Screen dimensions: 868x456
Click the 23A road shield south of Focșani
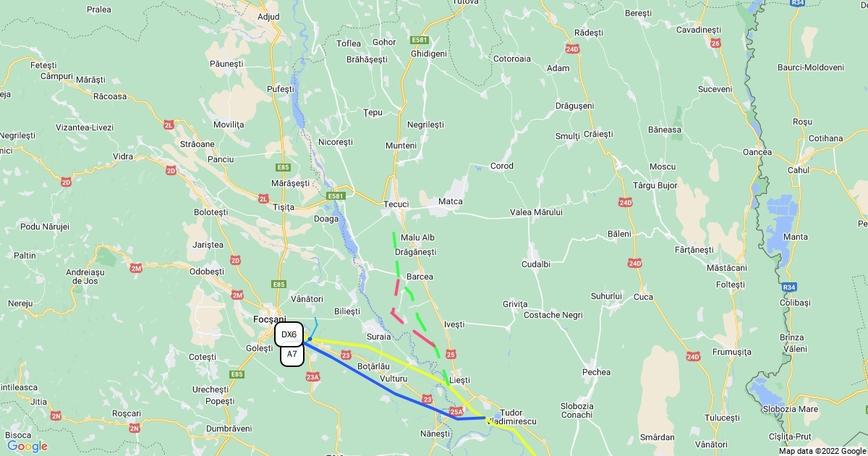click(x=312, y=376)
